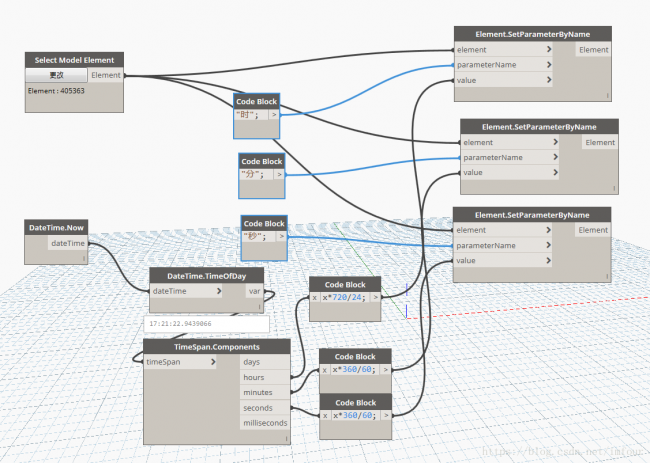Select the days output of TimeSpan.Components

(265, 362)
